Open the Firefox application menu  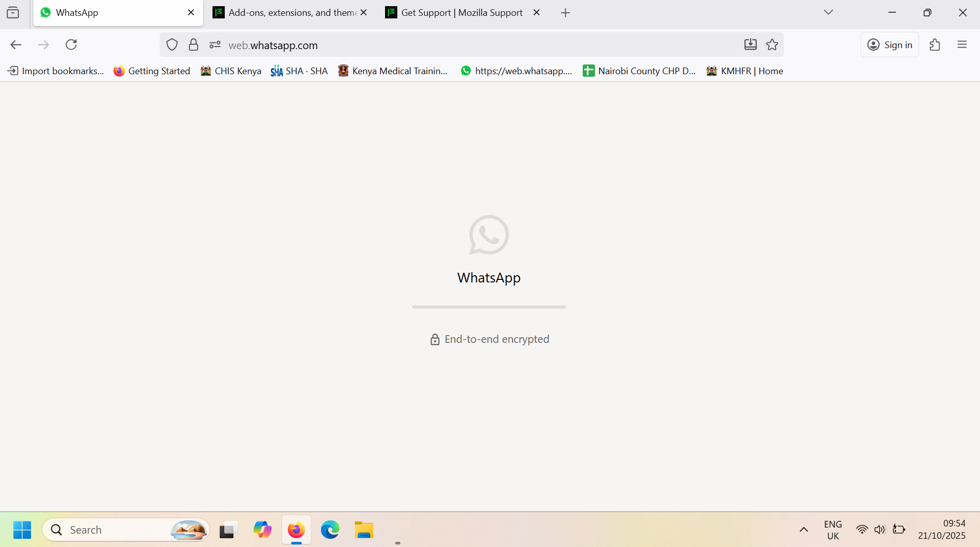click(962, 45)
